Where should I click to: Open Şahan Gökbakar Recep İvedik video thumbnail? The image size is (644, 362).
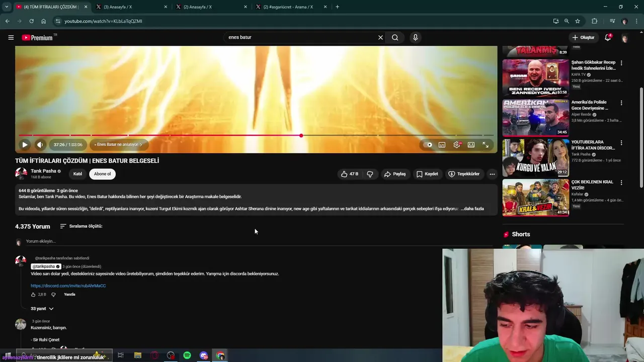pyautogui.click(x=536, y=78)
